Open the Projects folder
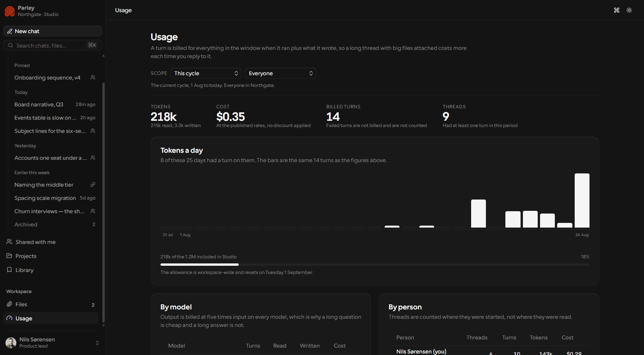Viewport: 644px width, 355px height. point(51,256)
